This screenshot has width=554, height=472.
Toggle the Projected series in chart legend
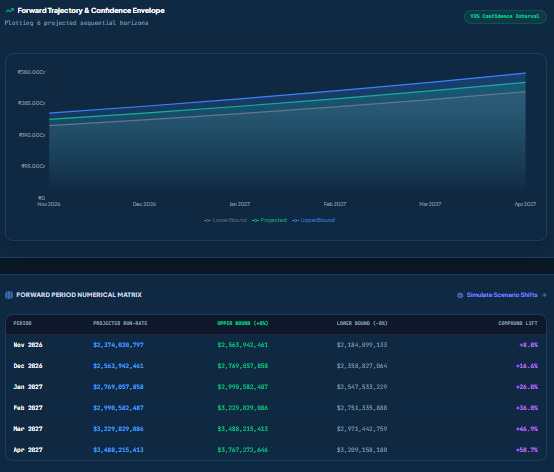click(x=269, y=220)
